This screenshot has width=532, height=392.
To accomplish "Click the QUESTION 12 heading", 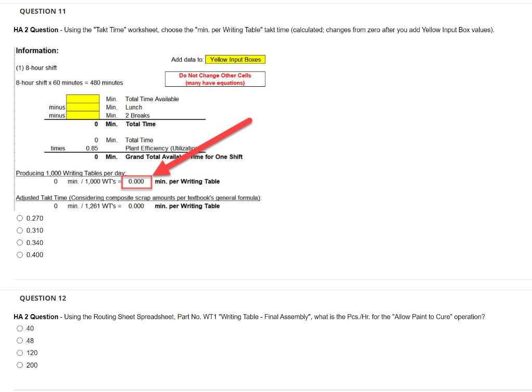I will 43,298.
